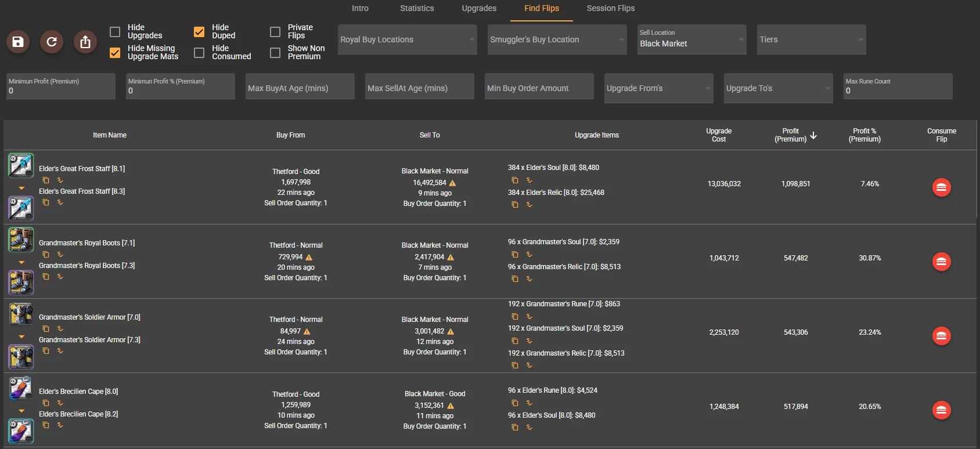Open the Session Flips tab
980x449 pixels.
(610, 8)
